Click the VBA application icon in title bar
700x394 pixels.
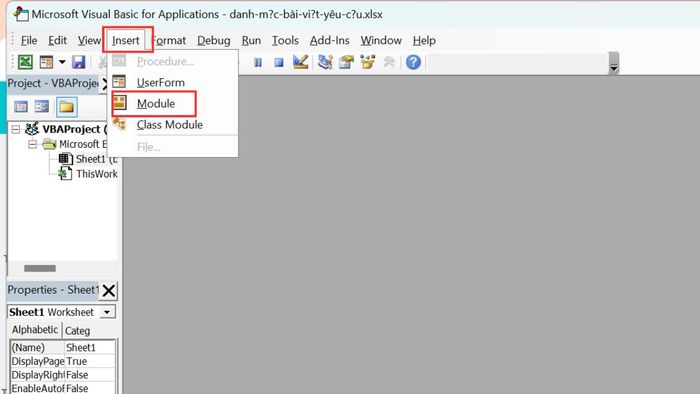(x=20, y=14)
